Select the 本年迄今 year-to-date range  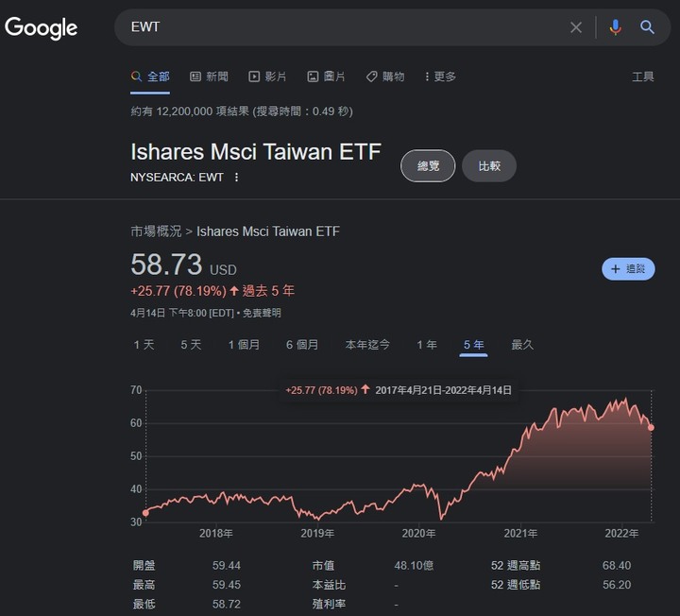[x=367, y=345]
